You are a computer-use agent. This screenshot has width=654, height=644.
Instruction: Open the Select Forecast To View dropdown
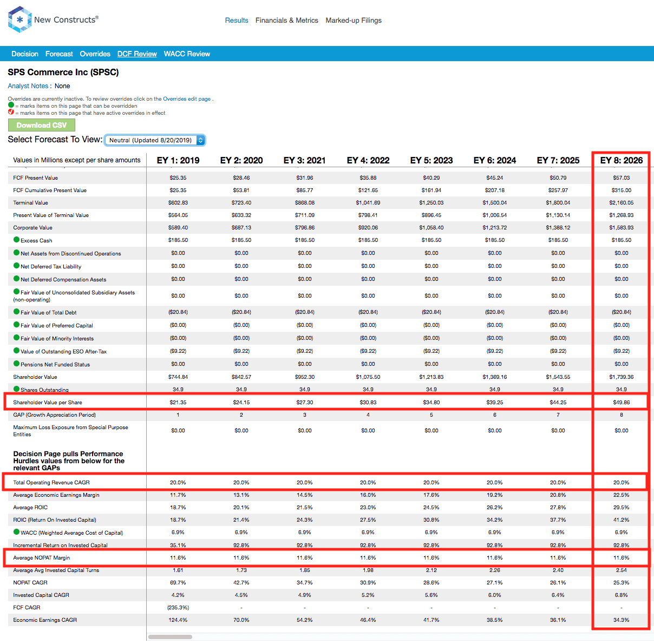point(155,140)
